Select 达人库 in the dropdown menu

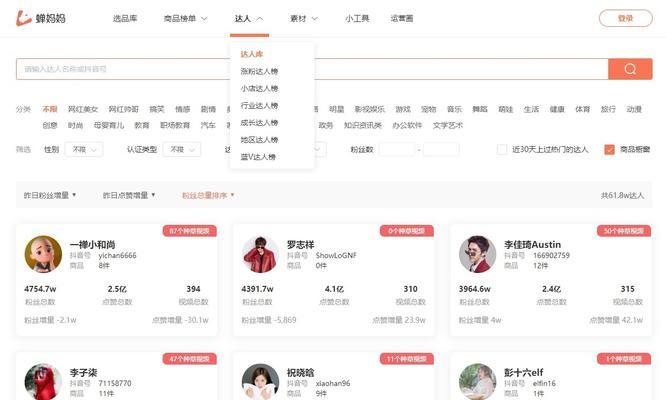(x=252, y=54)
